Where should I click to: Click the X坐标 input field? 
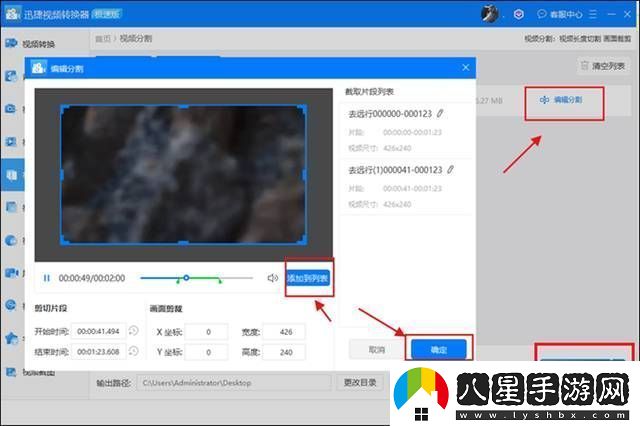click(x=207, y=332)
